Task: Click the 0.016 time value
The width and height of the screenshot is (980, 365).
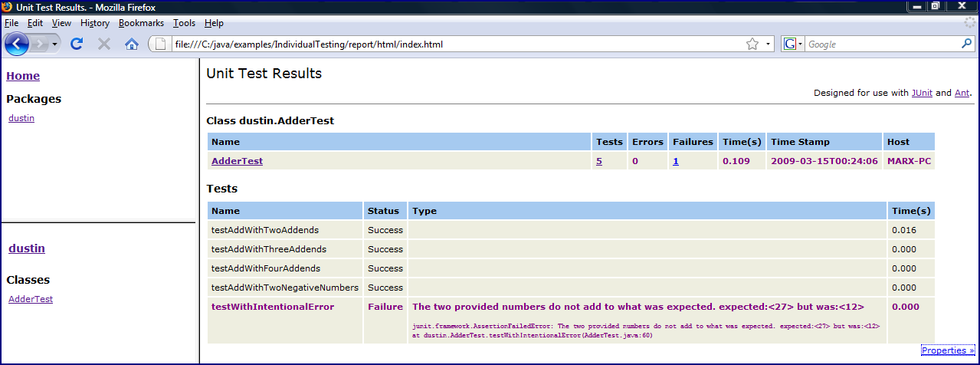Action: tap(903, 230)
